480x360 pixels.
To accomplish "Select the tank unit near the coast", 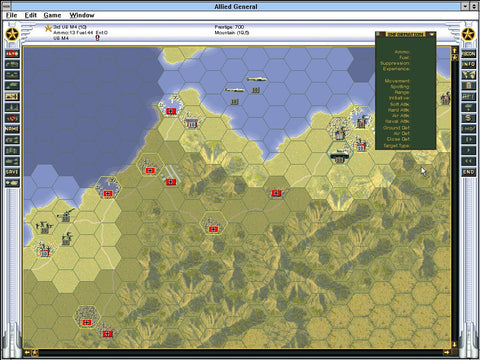I will coord(340,155).
